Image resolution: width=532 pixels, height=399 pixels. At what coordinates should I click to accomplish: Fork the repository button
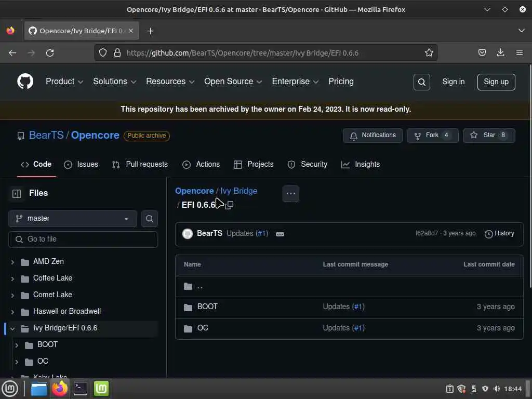pos(433,136)
